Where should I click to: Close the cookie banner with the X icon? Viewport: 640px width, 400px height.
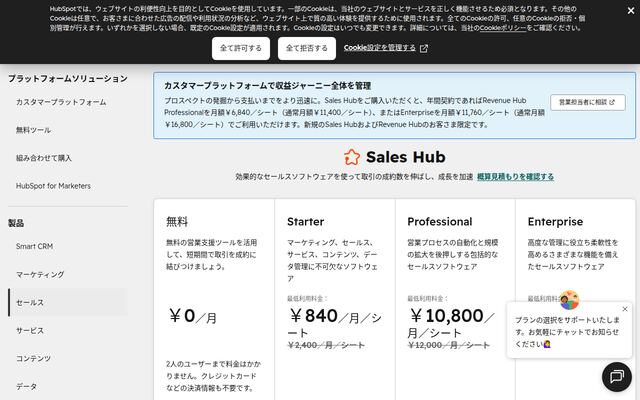click(x=631, y=11)
